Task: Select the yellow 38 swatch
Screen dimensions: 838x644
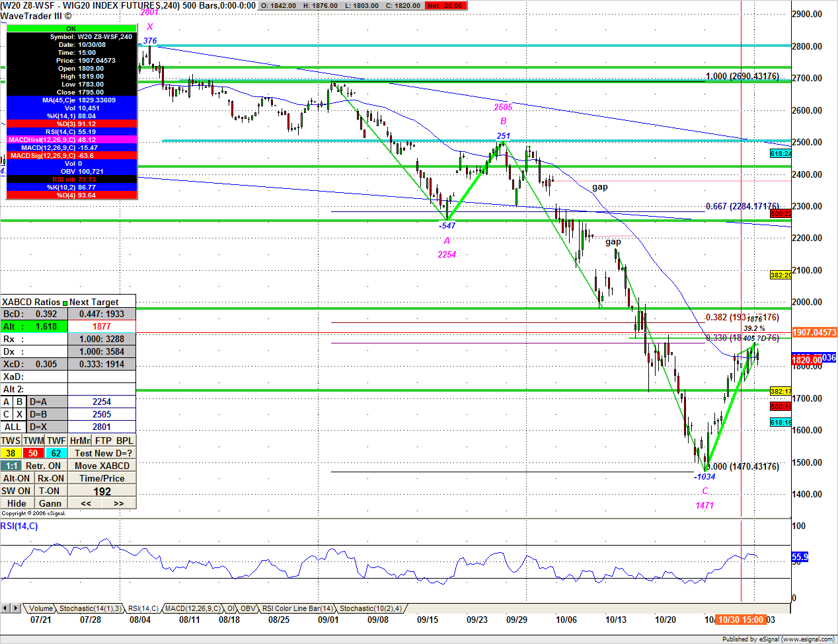Action: (11, 453)
